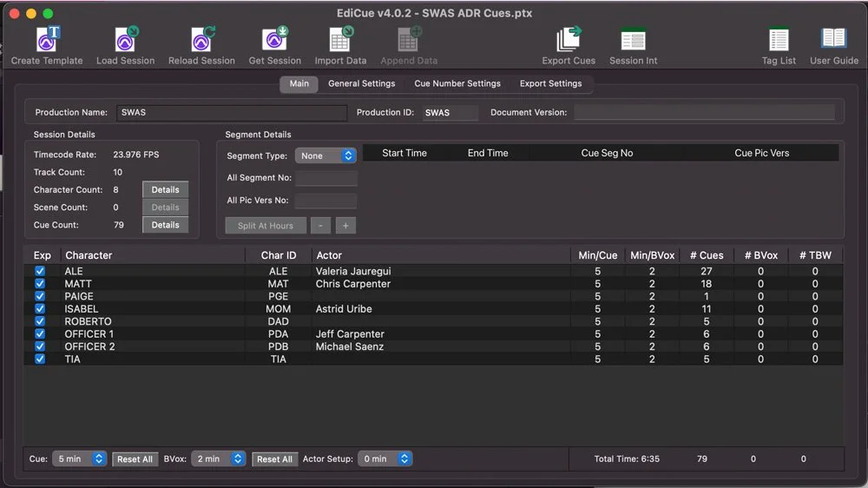Click the Character Count Details button
The height and width of the screenshot is (488, 868).
click(x=165, y=189)
